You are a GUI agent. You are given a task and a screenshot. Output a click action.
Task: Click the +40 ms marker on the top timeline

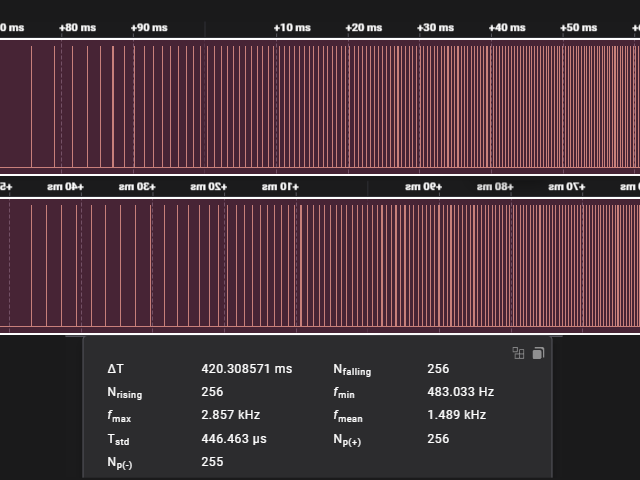pyautogui.click(x=507, y=28)
